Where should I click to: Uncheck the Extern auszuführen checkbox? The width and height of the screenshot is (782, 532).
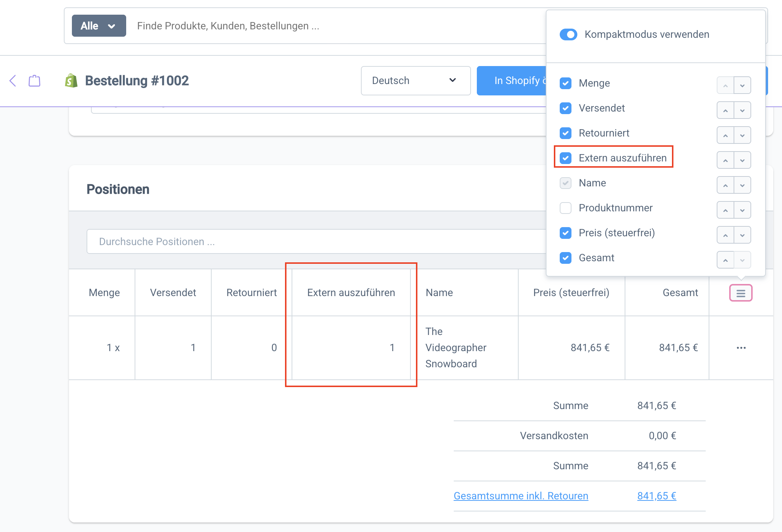[x=566, y=158]
